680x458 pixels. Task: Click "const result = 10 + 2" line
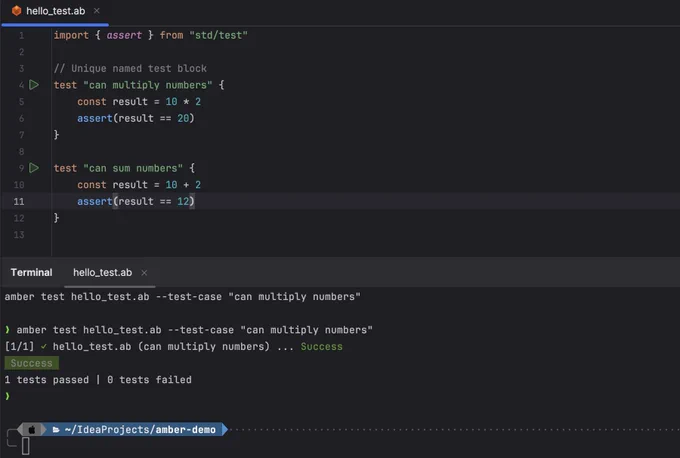point(139,185)
